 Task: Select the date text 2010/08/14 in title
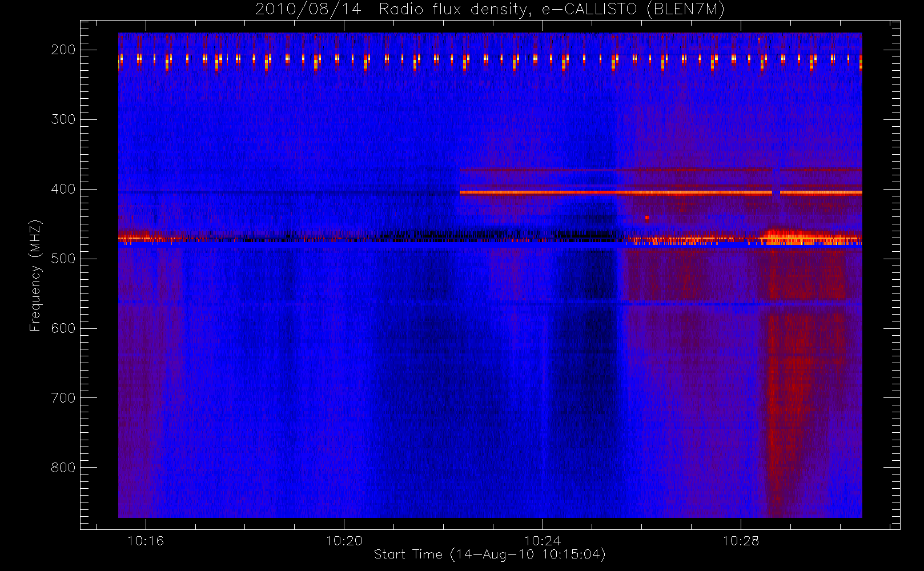pyautogui.click(x=308, y=10)
